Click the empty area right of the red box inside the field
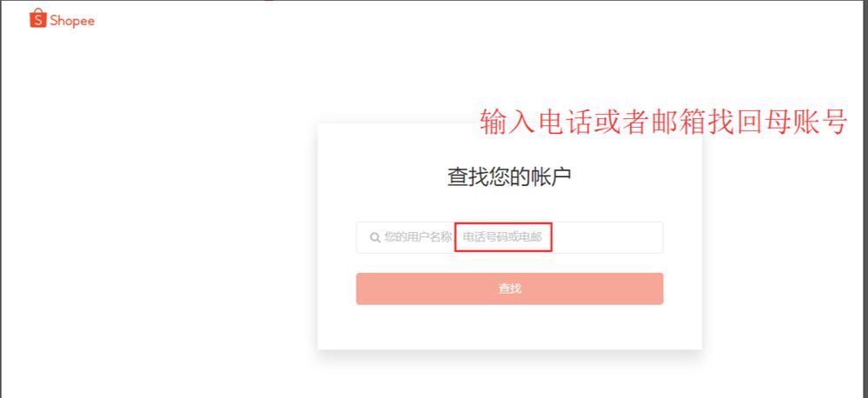This screenshot has width=868, height=398. (x=606, y=237)
